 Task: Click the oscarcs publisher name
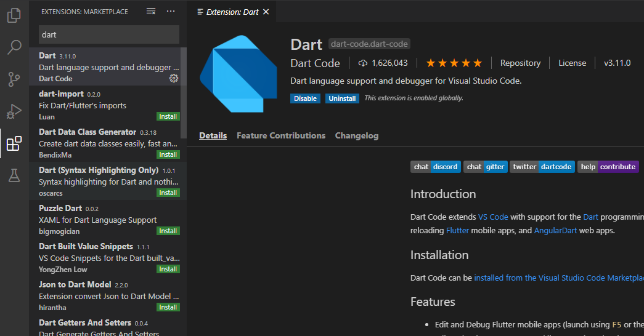pos(51,193)
